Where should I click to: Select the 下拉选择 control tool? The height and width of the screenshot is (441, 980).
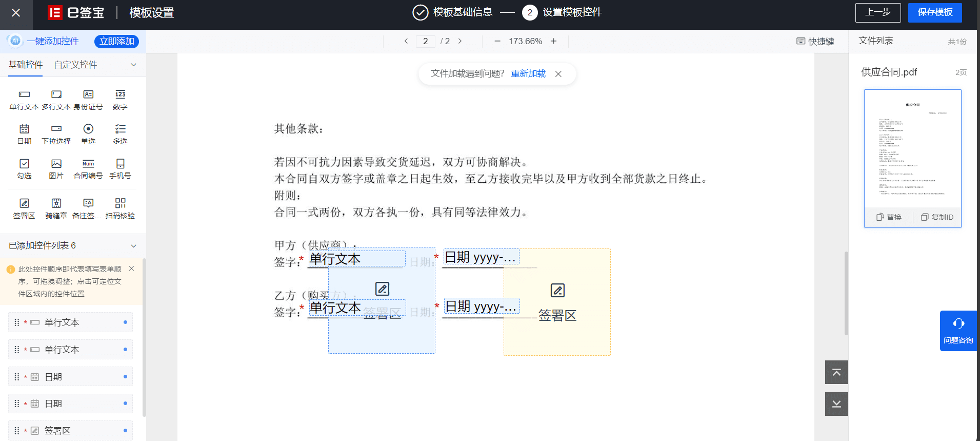56,134
